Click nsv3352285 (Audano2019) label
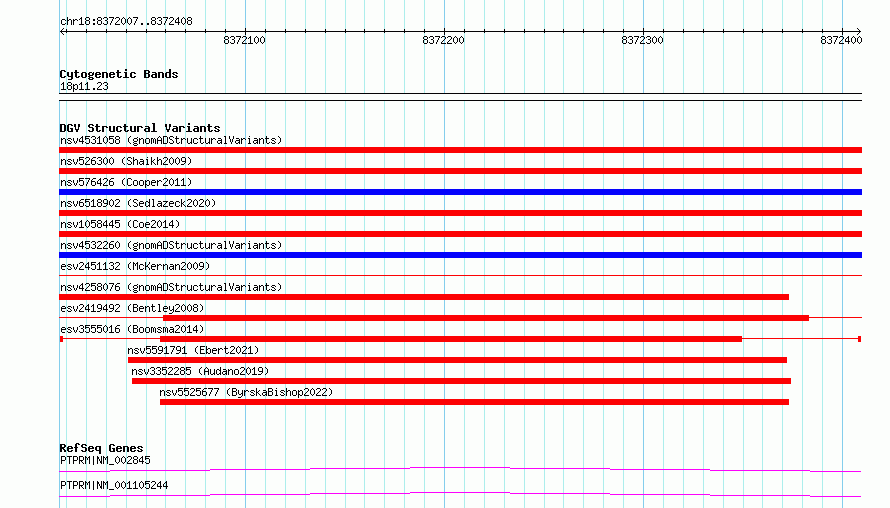Viewport: 890px width, 508px height. click(x=200, y=371)
